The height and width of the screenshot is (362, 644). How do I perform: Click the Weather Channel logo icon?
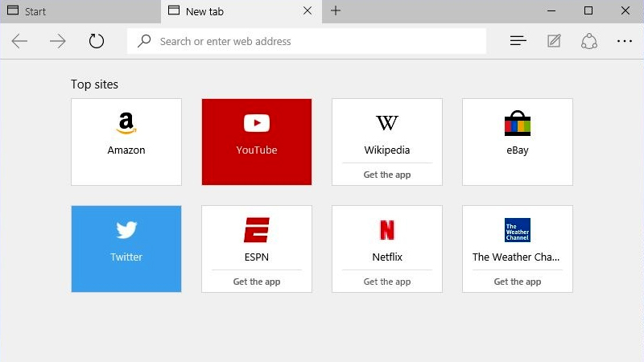tap(517, 230)
